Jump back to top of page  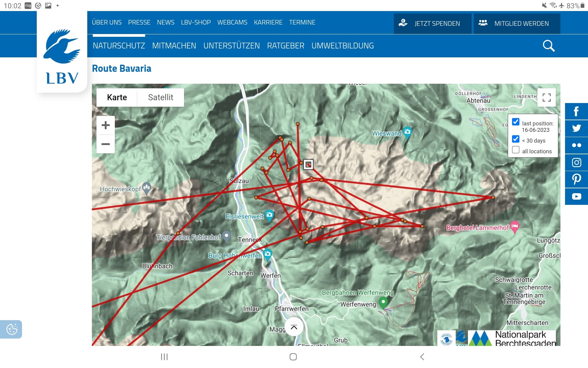[294, 327]
